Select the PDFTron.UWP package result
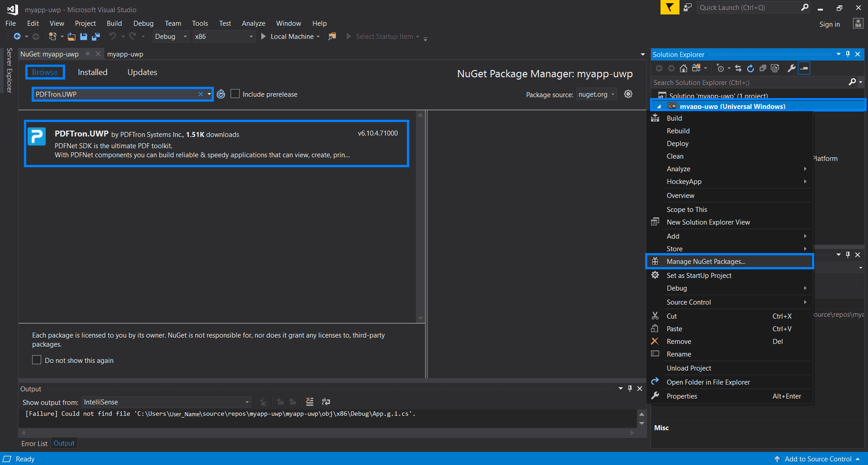The height and width of the screenshot is (465, 868). (x=217, y=144)
